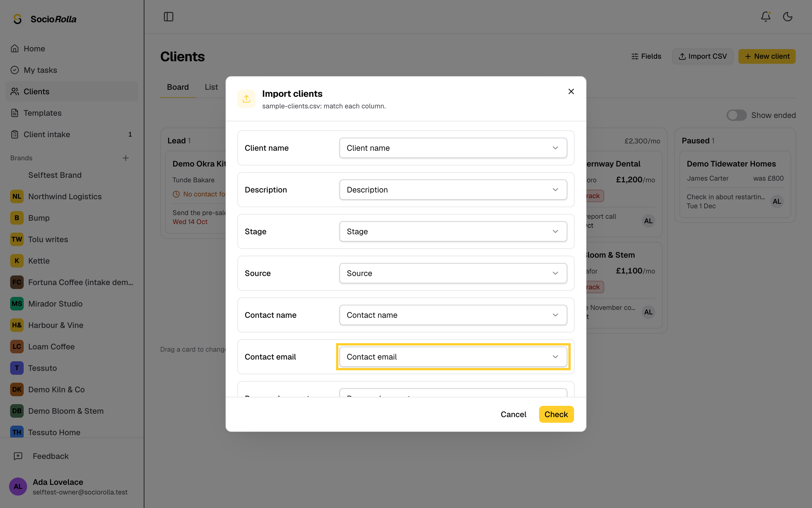
Task: Switch to the Board tab
Action: coord(178,87)
